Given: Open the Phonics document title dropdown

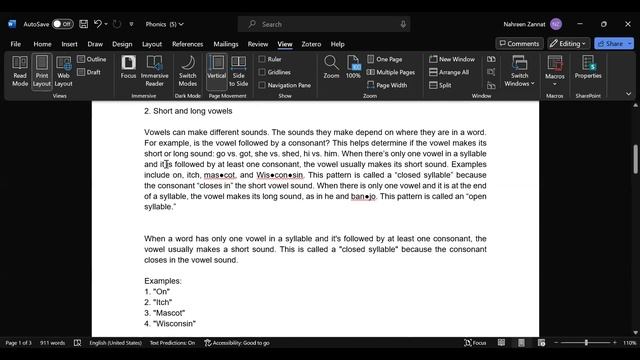Looking at the screenshot, I should [164, 24].
